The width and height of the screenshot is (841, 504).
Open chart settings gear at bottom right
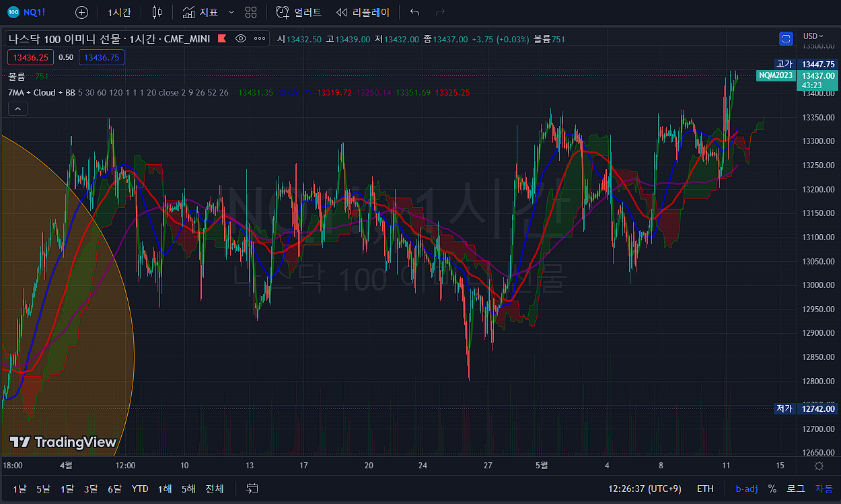(x=819, y=466)
